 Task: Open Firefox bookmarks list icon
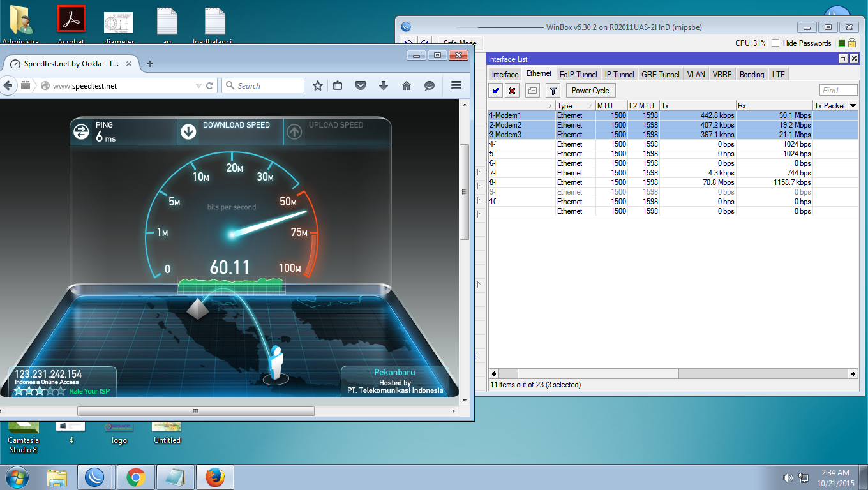pos(338,85)
